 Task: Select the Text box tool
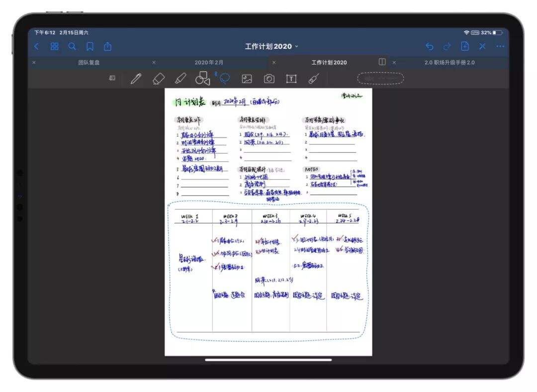click(291, 79)
